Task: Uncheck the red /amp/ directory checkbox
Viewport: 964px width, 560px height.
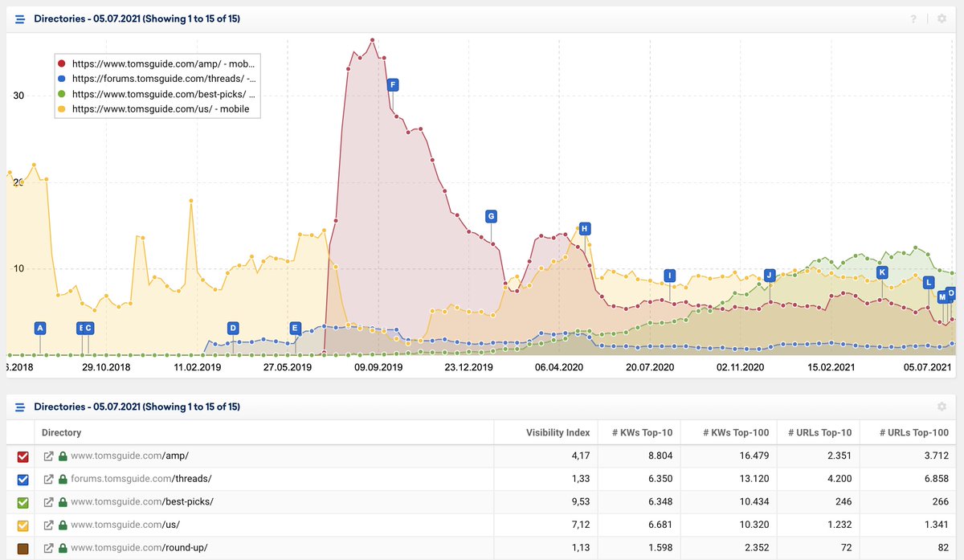Action: [22, 456]
